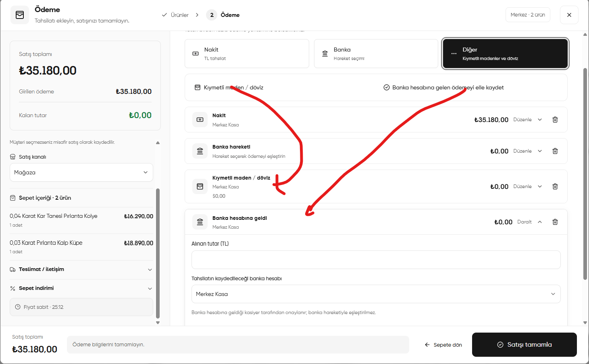Screen dimensions: 589x364
Task: Open the bank account Merkez Kasa dropdown
Action: point(376,294)
